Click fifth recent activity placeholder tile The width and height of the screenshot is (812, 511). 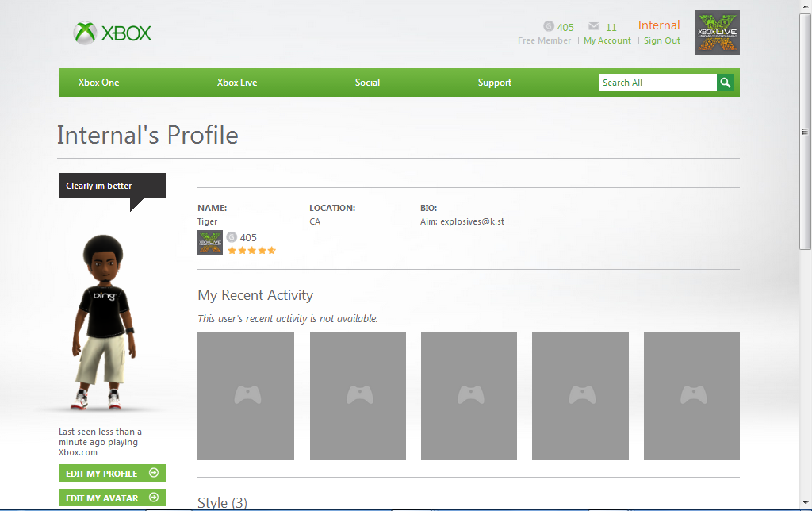tap(691, 395)
